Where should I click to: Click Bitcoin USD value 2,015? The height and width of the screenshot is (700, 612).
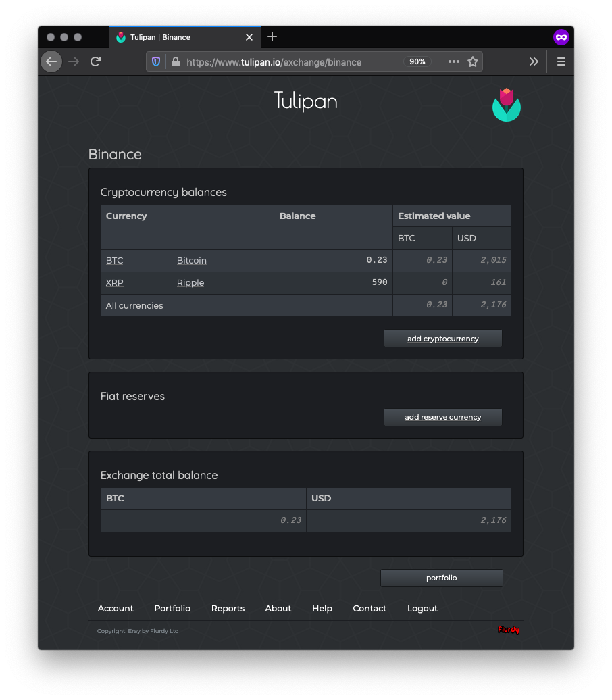point(493,260)
